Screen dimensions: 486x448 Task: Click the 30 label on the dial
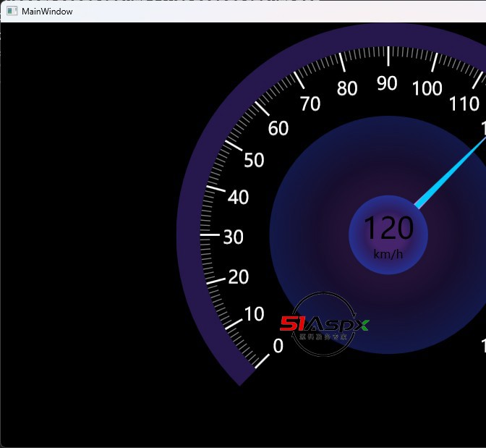pos(233,237)
